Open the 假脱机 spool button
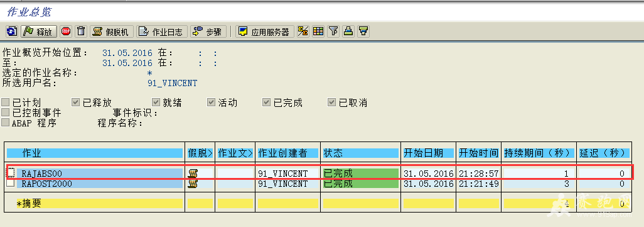The image size is (644, 227). click(x=112, y=31)
